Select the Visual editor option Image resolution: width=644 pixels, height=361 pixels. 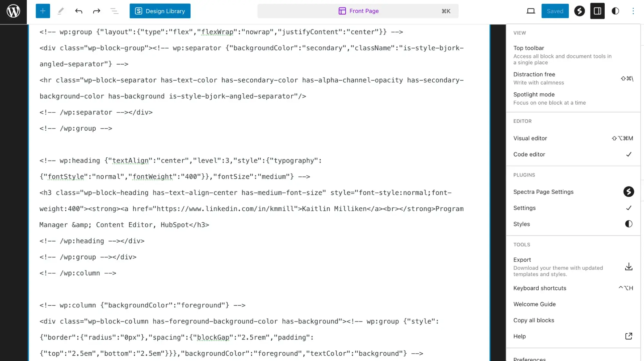(530, 138)
